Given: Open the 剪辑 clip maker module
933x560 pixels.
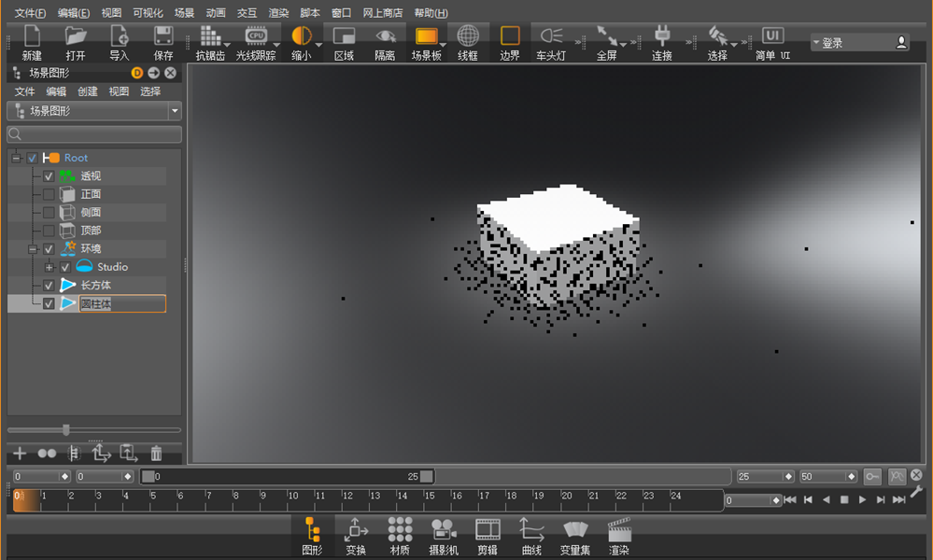Looking at the screenshot, I should [488, 530].
